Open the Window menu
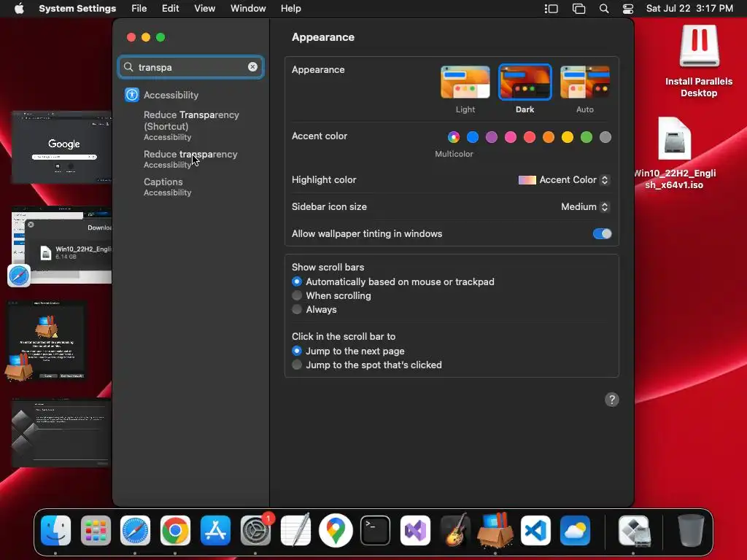Image resolution: width=747 pixels, height=560 pixels. [x=248, y=9]
